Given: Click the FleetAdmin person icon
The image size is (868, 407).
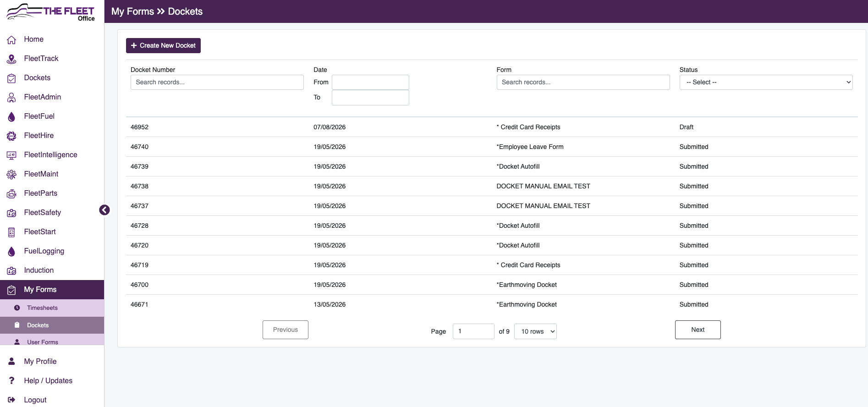Looking at the screenshot, I should (x=11, y=98).
